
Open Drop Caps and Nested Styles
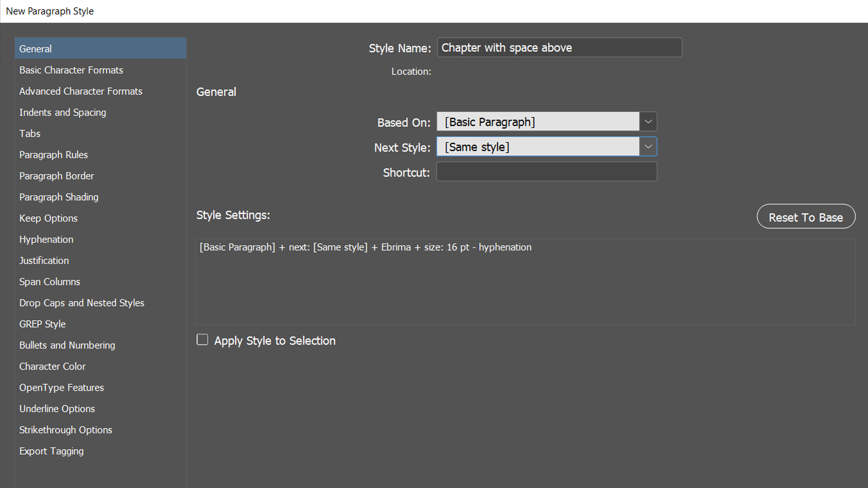pos(82,303)
